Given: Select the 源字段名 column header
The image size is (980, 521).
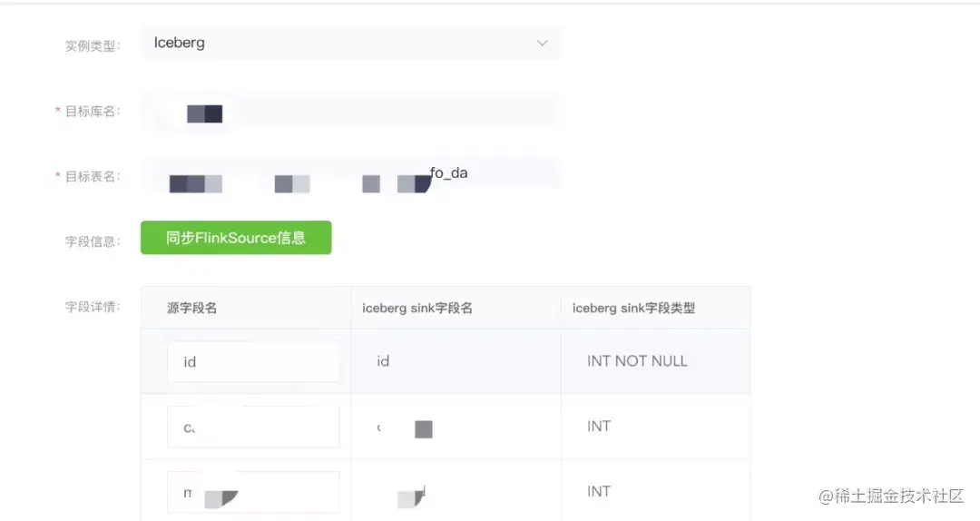Looking at the screenshot, I should pos(191,308).
